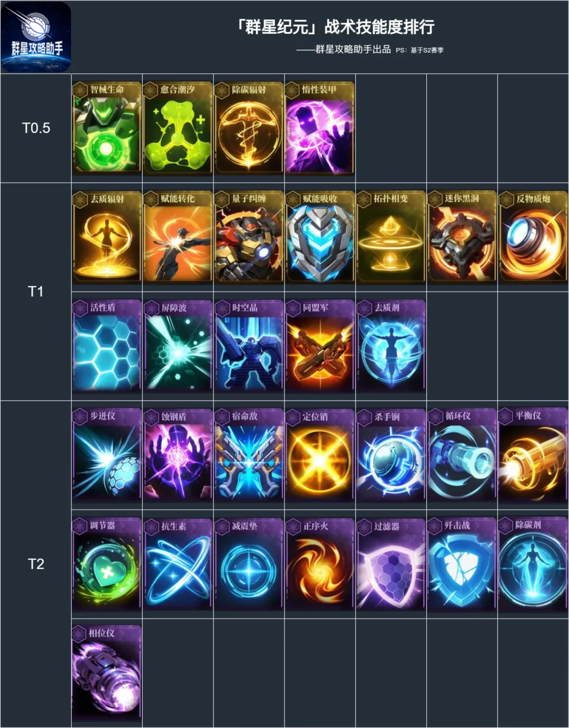Select the T0.5 tier row label
The image size is (569, 728).
[36, 128]
